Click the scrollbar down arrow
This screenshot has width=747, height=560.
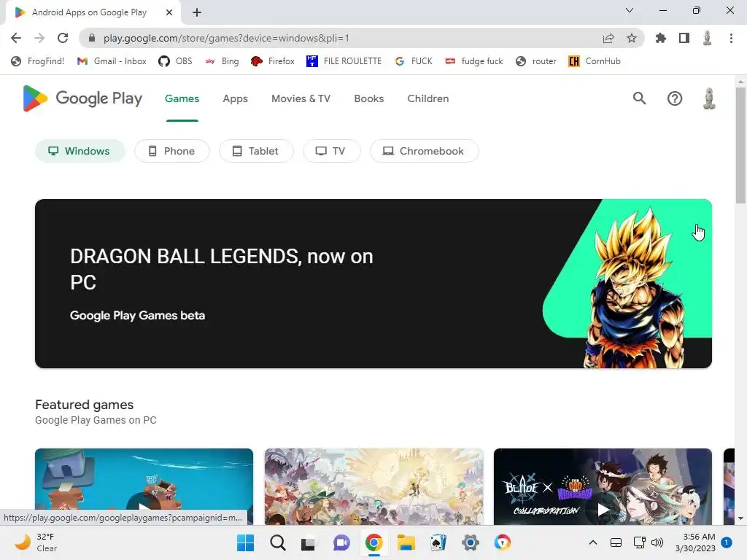740,518
